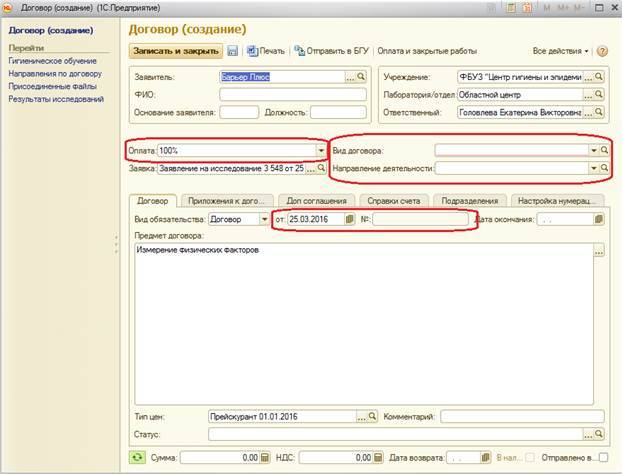
Task: Click magnifier icon beside Вид договора
Action: 602,149
